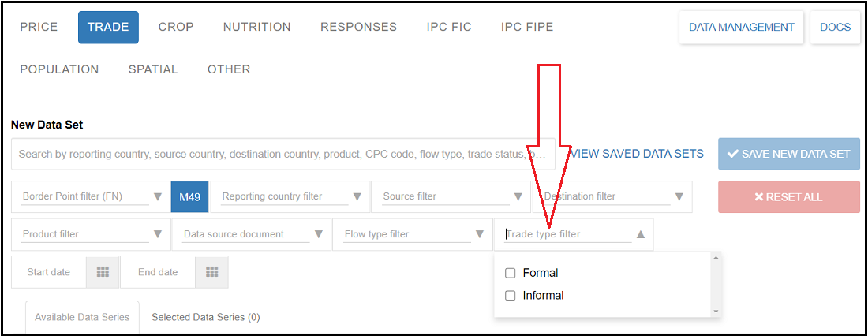868x336 pixels.
Task: Switch to the PRICE tab
Action: click(x=39, y=27)
